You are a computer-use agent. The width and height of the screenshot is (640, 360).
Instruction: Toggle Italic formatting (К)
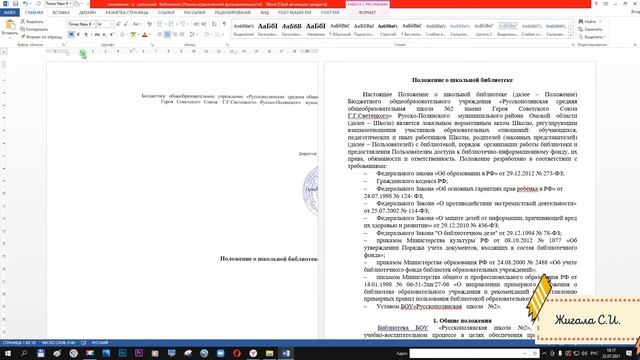(78, 35)
